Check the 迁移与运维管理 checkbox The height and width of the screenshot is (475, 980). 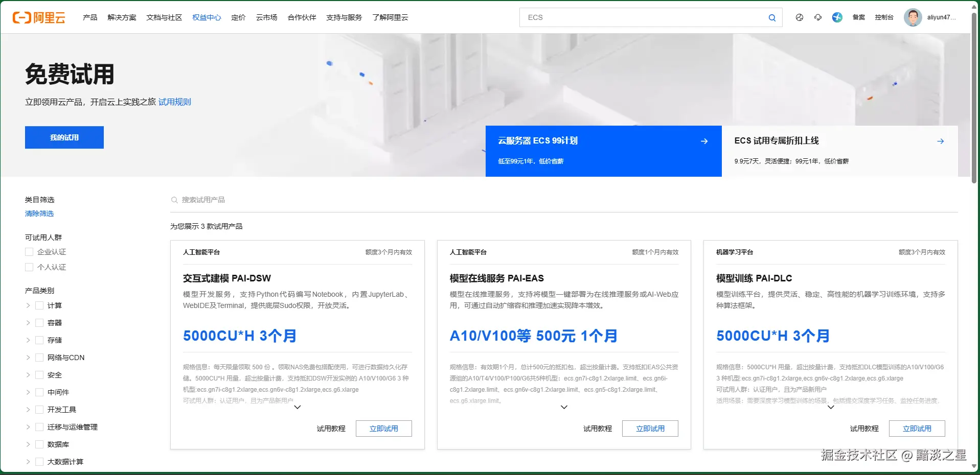(x=39, y=427)
